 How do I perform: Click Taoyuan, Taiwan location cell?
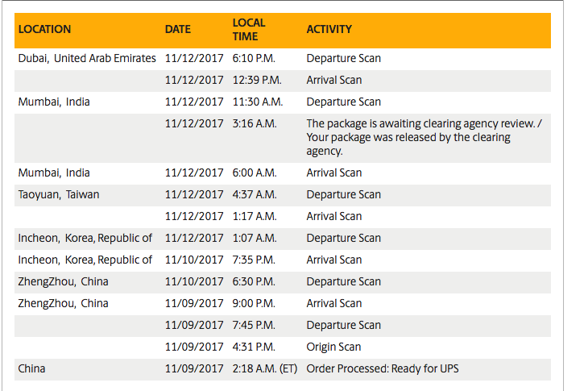59,195
